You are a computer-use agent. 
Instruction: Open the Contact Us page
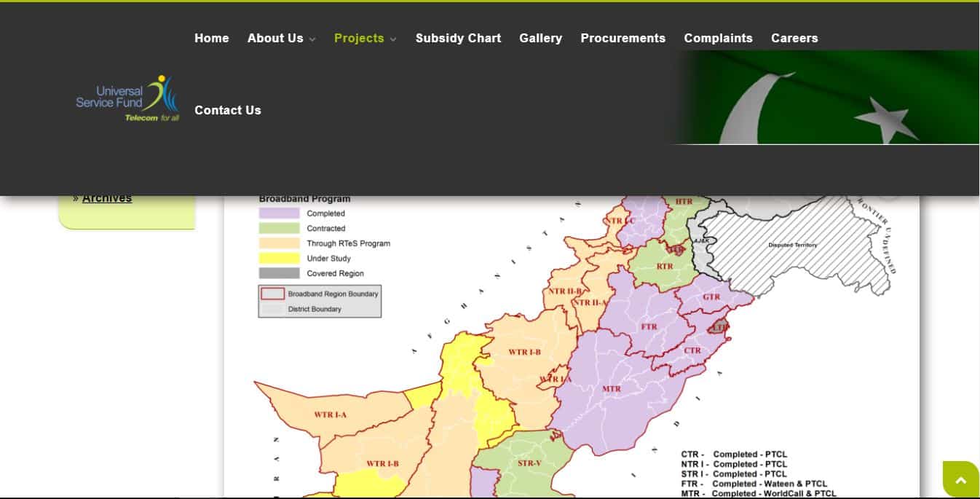pos(228,110)
